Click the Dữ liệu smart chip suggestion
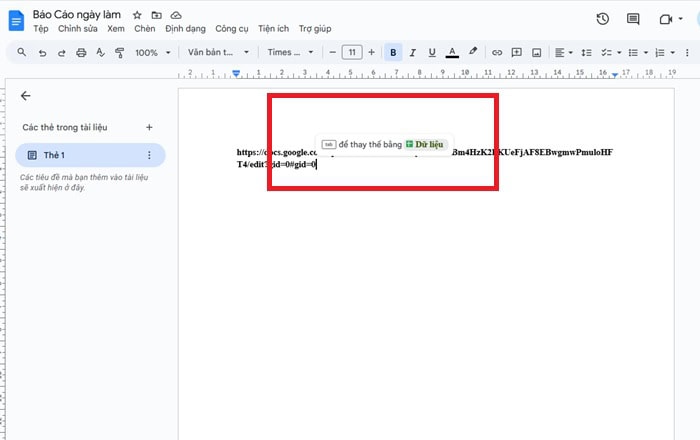 click(425, 145)
